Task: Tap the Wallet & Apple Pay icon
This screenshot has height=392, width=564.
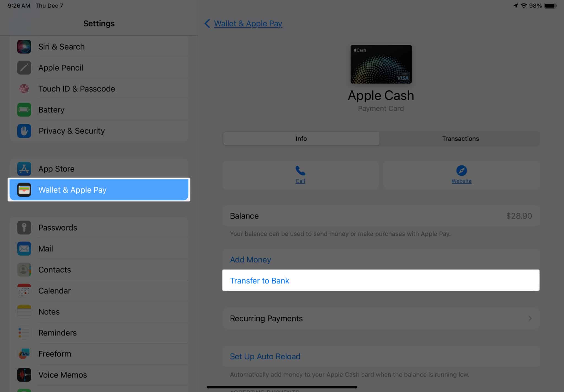Action: click(x=24, y=190)
